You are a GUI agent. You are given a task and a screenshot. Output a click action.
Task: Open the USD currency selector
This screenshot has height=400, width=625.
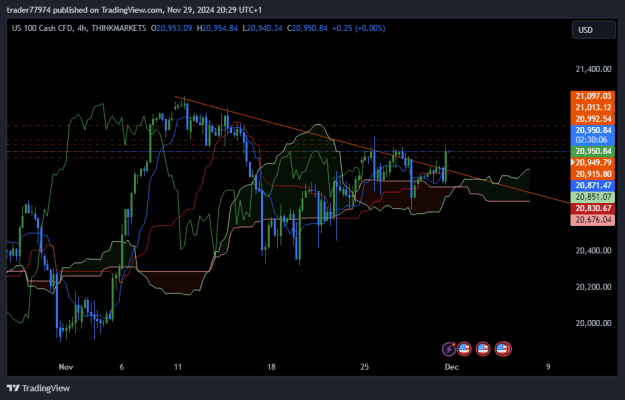pyautogui.click(x=594, y=30)
